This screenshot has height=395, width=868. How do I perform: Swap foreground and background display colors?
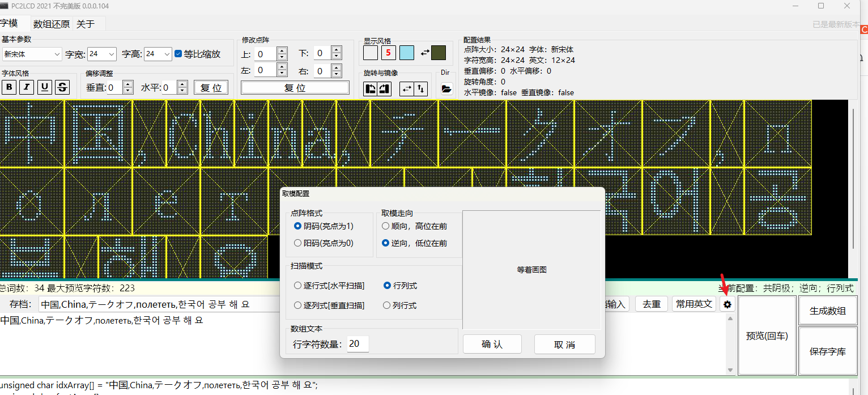pyautogui.click(x=424, y=53)
